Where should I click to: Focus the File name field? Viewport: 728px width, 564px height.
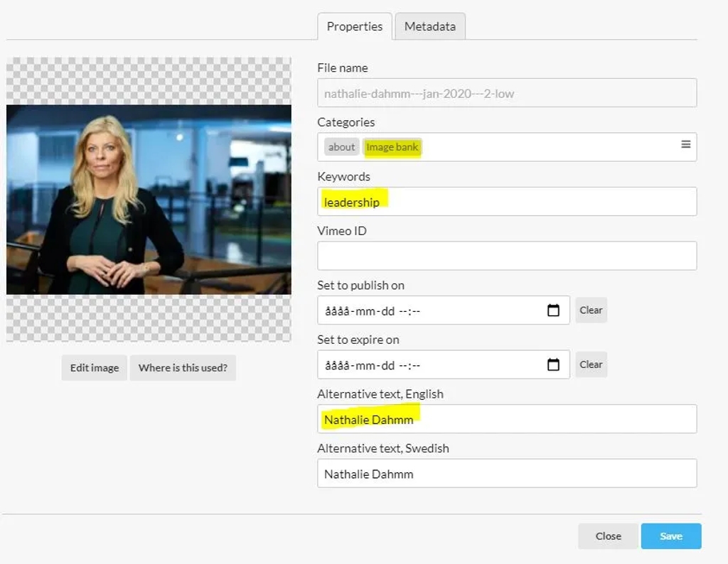tap(507, 93)
